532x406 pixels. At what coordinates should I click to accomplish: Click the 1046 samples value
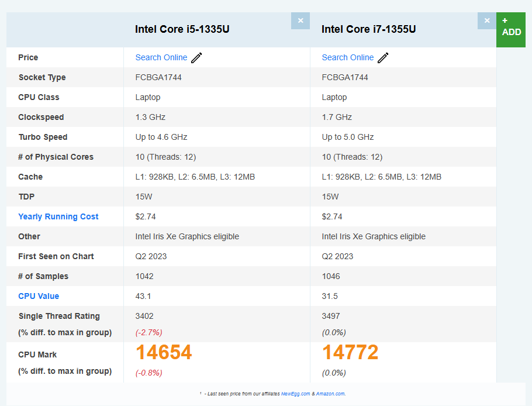tap(331, 276)
